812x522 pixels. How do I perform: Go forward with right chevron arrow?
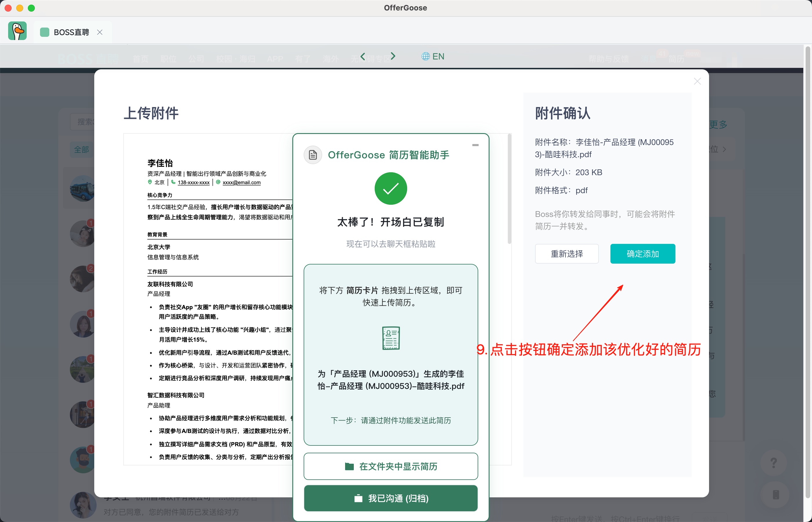(x=393, y=56)
